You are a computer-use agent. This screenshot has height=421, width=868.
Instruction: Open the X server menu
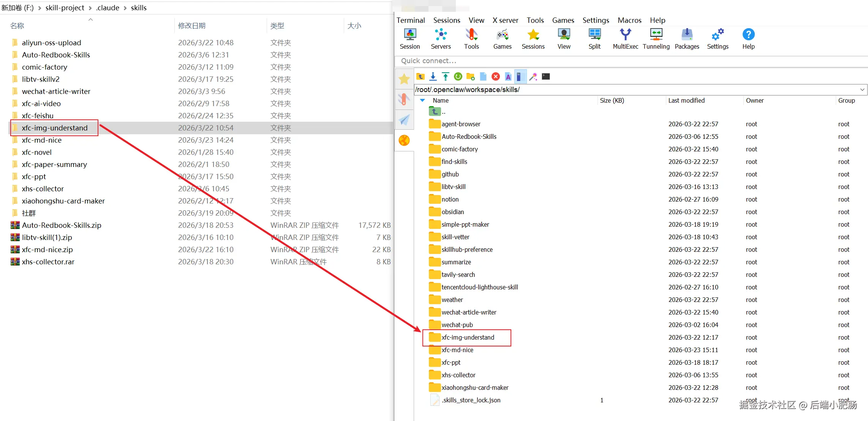[x=505, y=20]
